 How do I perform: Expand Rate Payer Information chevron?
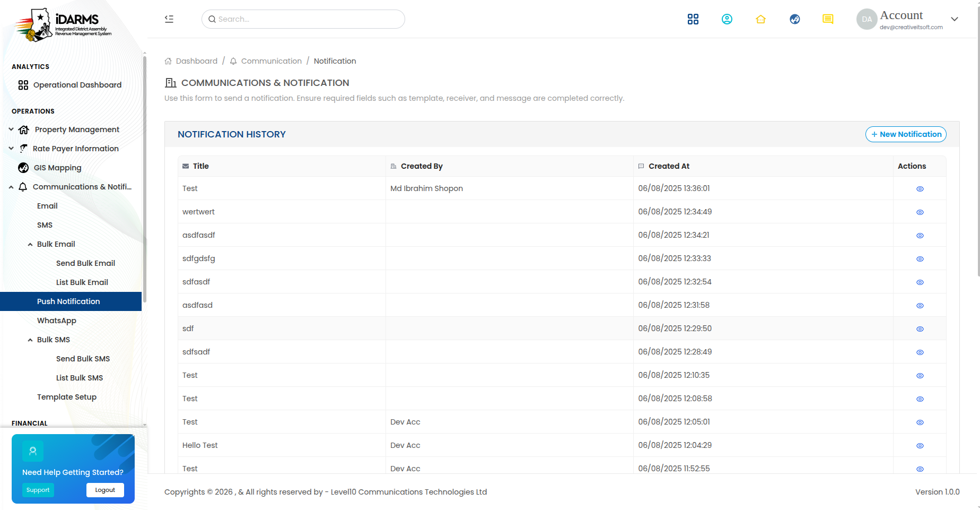click(x=11, y=148)
